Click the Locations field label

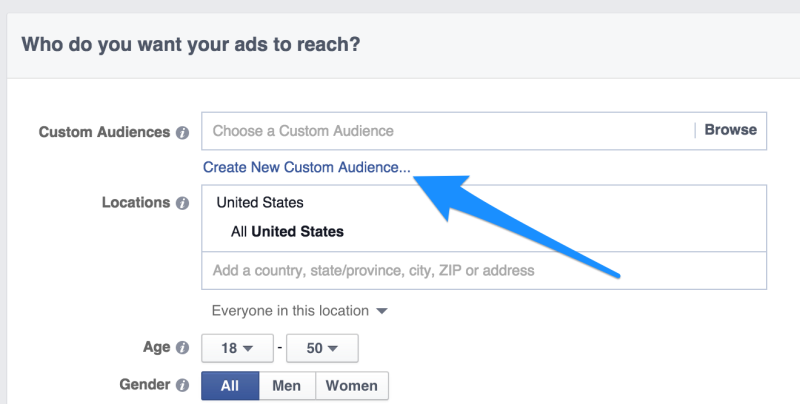point(136,203)
